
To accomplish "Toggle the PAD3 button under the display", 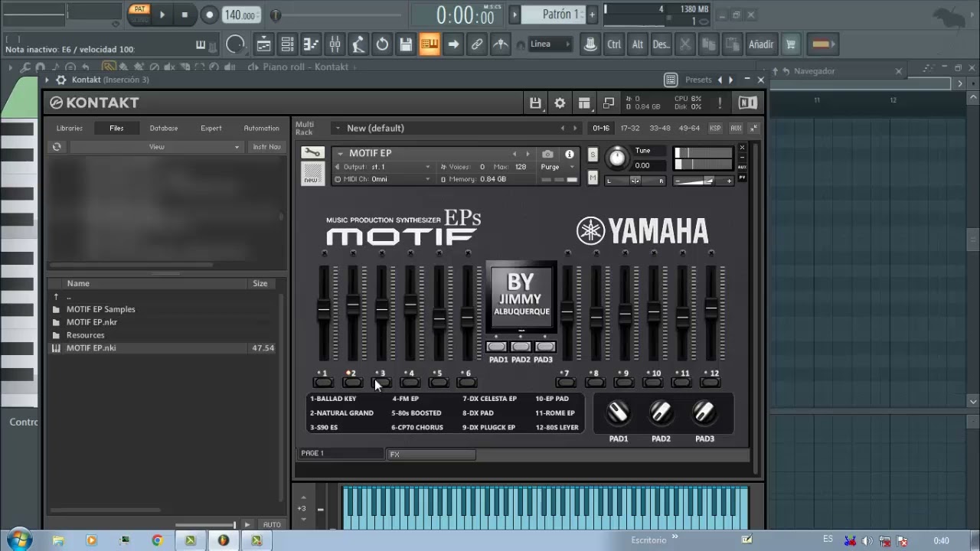I will click(544, 347).
